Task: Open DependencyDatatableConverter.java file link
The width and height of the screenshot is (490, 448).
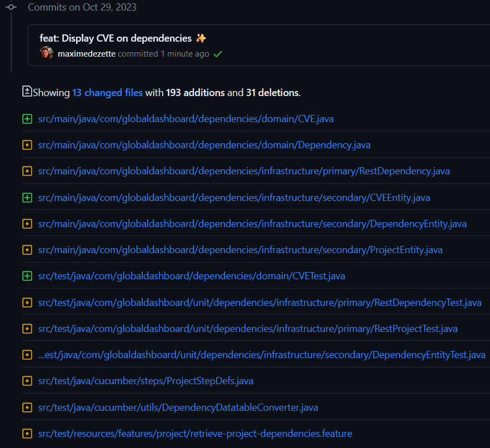Action: (178, 407)
